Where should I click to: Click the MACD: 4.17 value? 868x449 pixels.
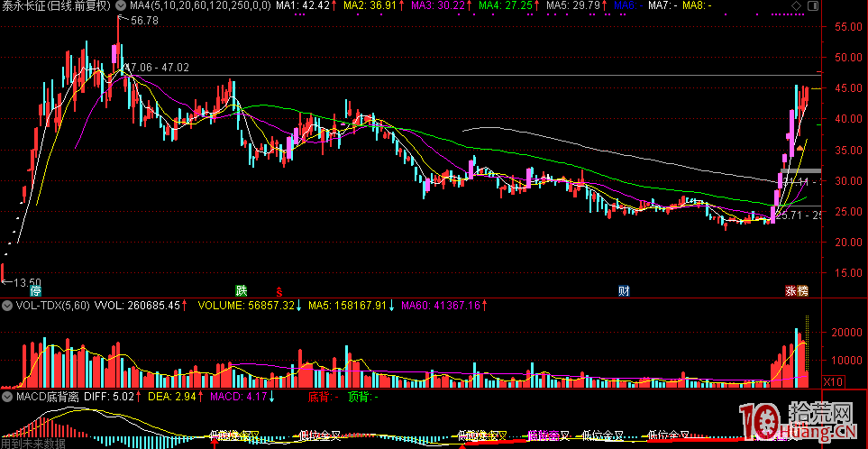click(x=237, y=397)
